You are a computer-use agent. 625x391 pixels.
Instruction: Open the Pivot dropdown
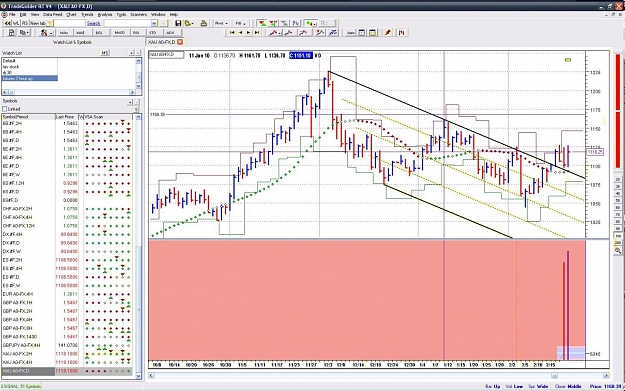click(x=221, y=23)
